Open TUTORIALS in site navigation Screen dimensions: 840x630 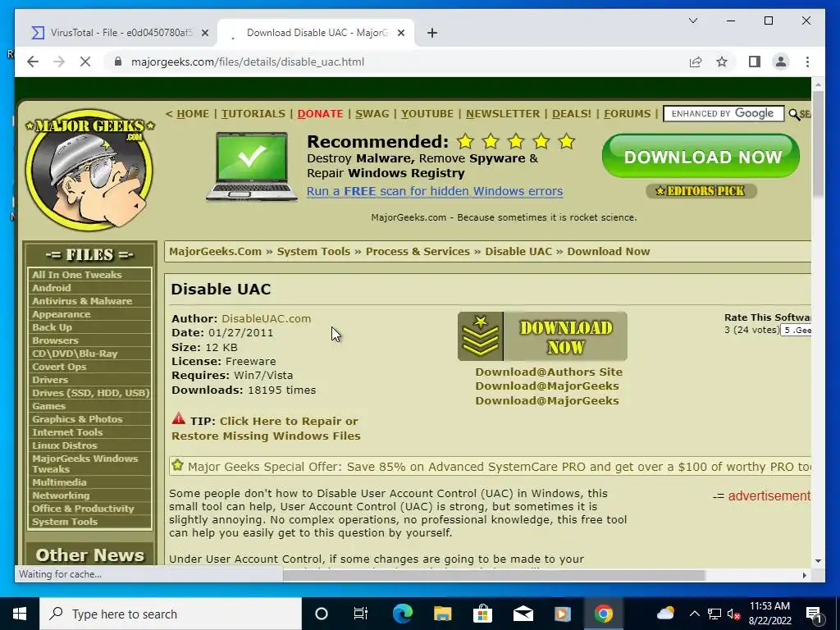coord(253,113)
